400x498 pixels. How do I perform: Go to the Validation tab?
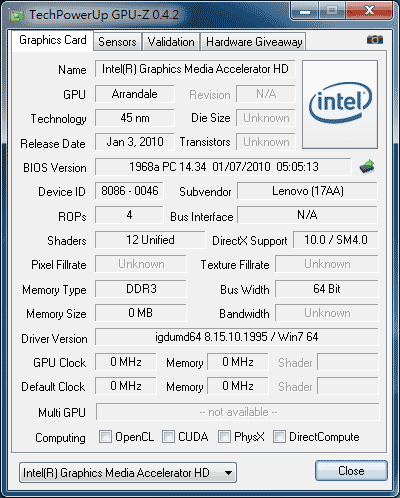(x=171, y=42)
